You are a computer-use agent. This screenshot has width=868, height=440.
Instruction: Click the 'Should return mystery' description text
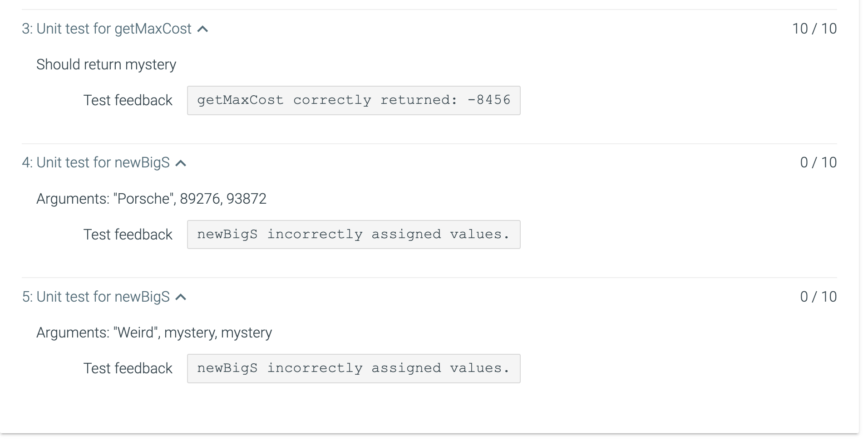pyautogui.click(x=106, y=64)
